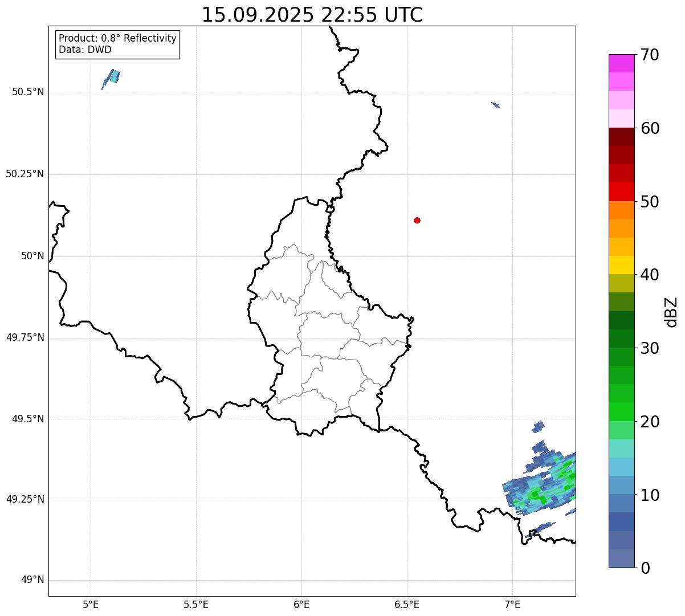Click the 5°E longitude label

click(91, 604)
